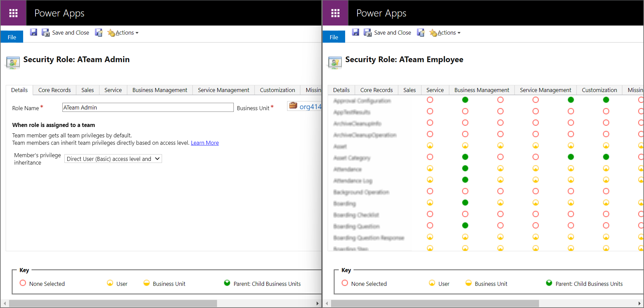The image size is (644, 308).
Task: Toggle the Boarding Question green circle under Core Records
Action: 465,225
